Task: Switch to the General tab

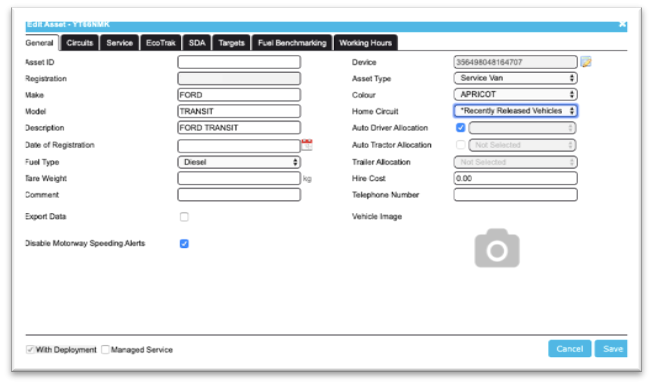Action: point(39,43)
